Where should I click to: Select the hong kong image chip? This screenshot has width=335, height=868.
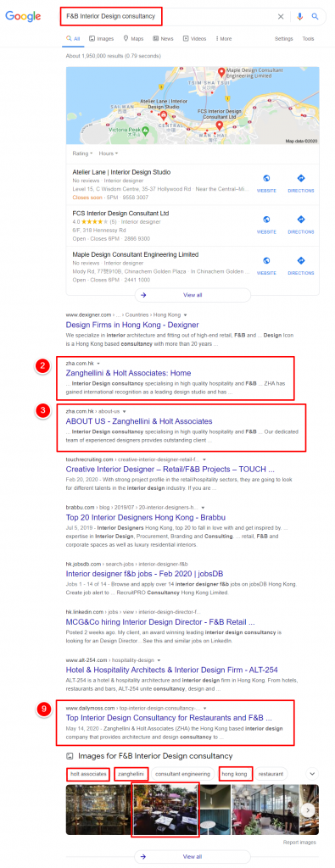(x=236, y=773)
